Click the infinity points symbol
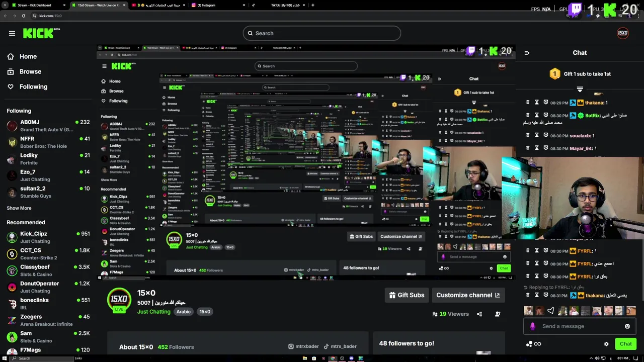The width and height of the screenshot is (644, 362). click(538, 344)
